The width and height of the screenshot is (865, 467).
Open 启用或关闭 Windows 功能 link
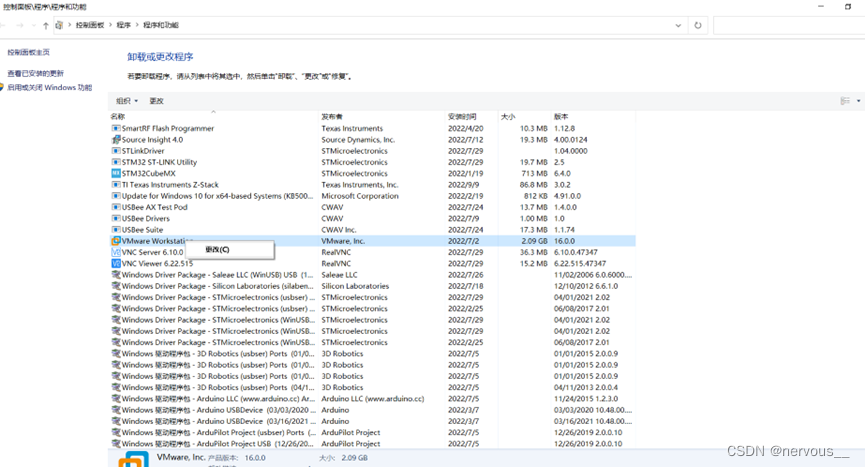point(50,88)
